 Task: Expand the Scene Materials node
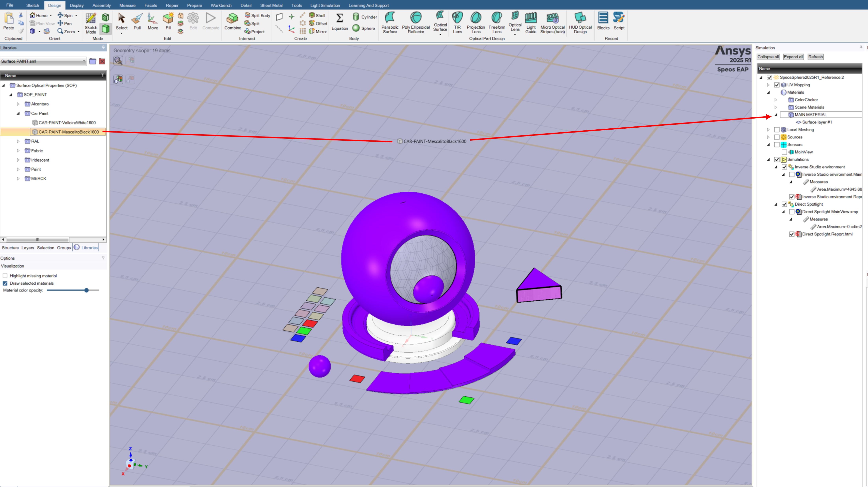[x=776, y=107]
